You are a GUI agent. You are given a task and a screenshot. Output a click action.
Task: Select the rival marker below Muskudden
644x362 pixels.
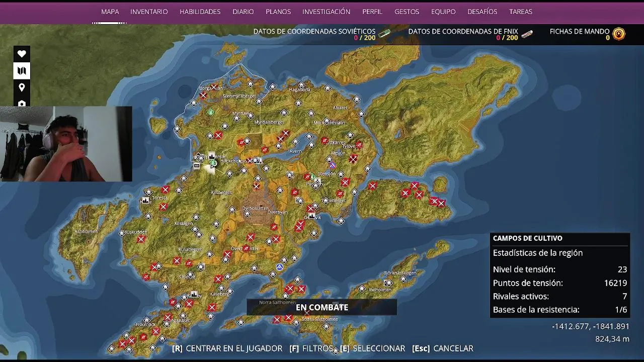click(x=140, y=239)
